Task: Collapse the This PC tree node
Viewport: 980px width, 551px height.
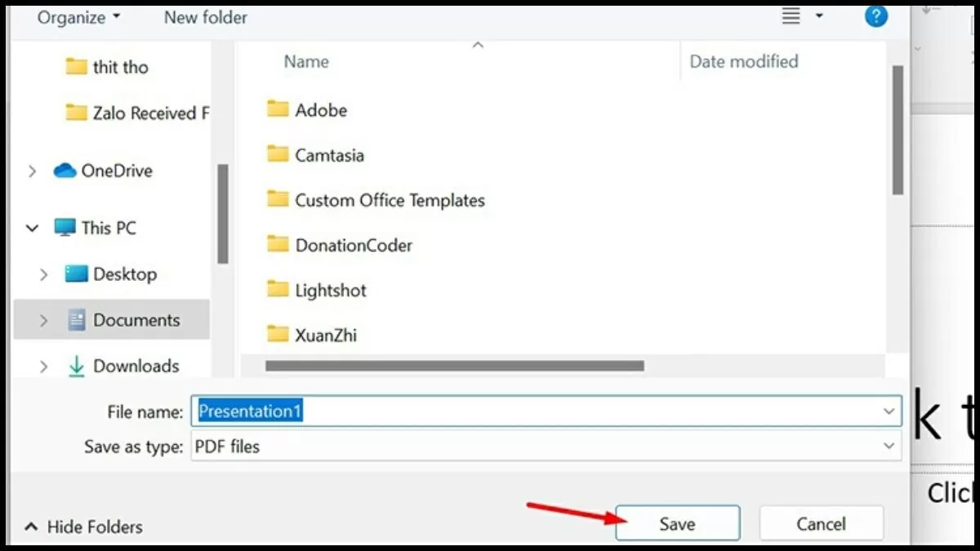Action: tap(33, 229)
